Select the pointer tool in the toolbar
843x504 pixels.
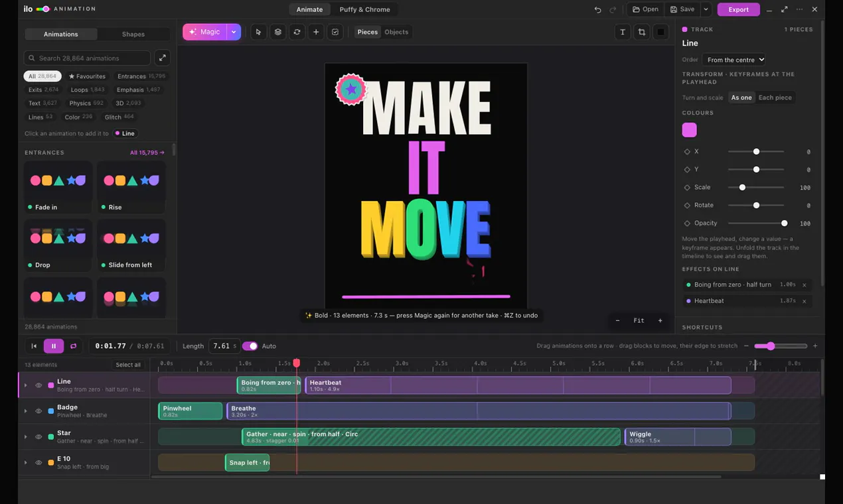pos(259,32)
